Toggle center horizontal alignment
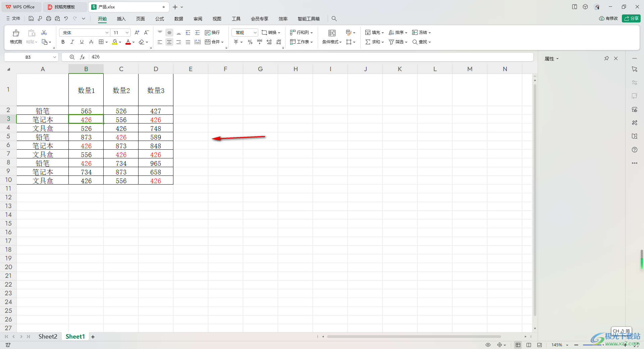The height and width of the screenshot is (349, 644). [169, 42]
